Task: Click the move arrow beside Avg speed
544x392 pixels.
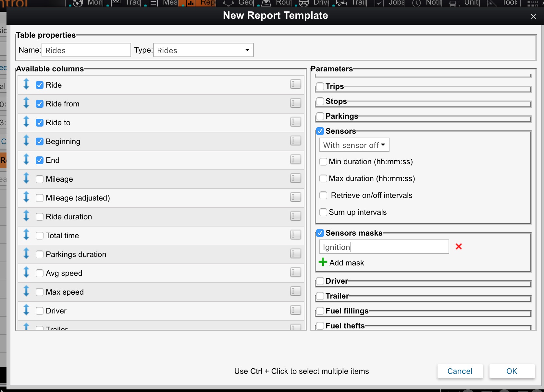Action: pos(26,273)
